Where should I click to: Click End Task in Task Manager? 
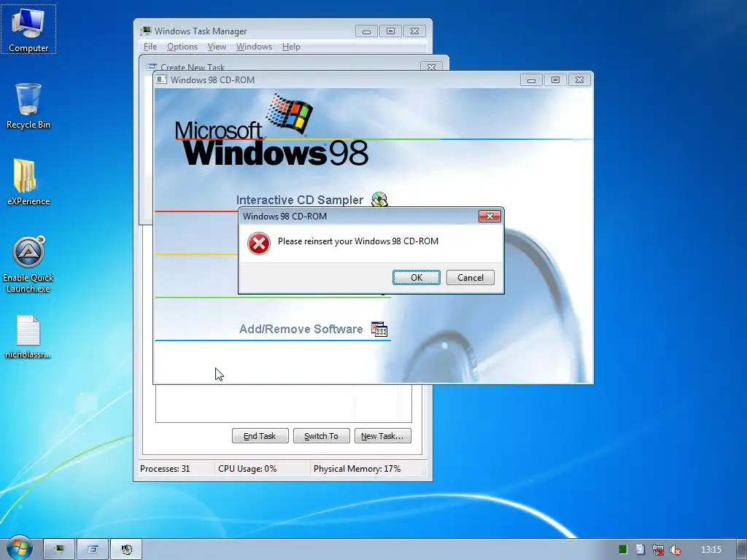click(x=260, y=436)
